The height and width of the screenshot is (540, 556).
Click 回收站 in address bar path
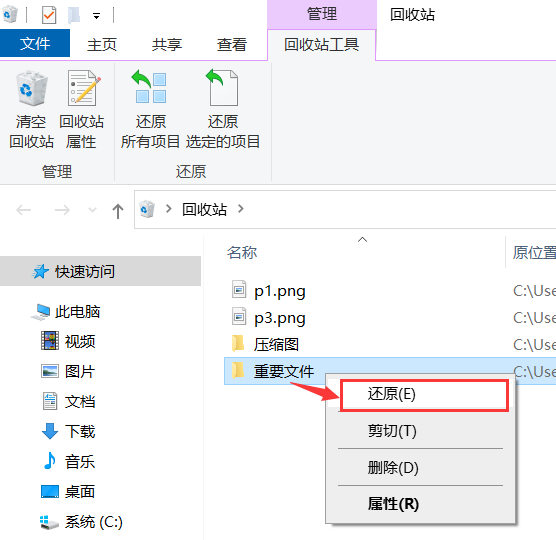click(x=204, y=210)
